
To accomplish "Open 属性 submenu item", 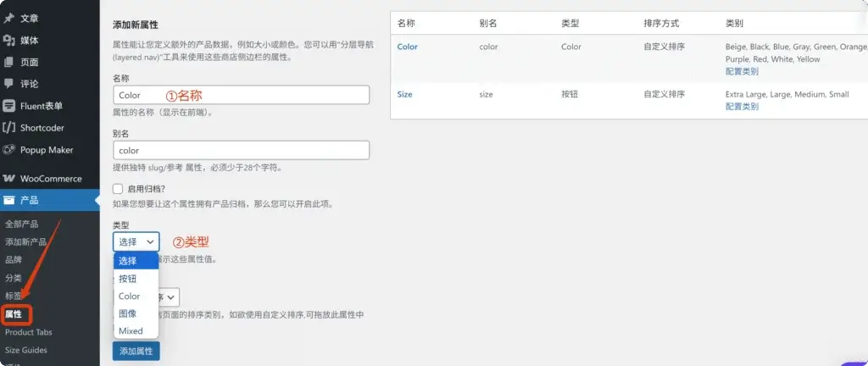I will [x=16, y=314].
